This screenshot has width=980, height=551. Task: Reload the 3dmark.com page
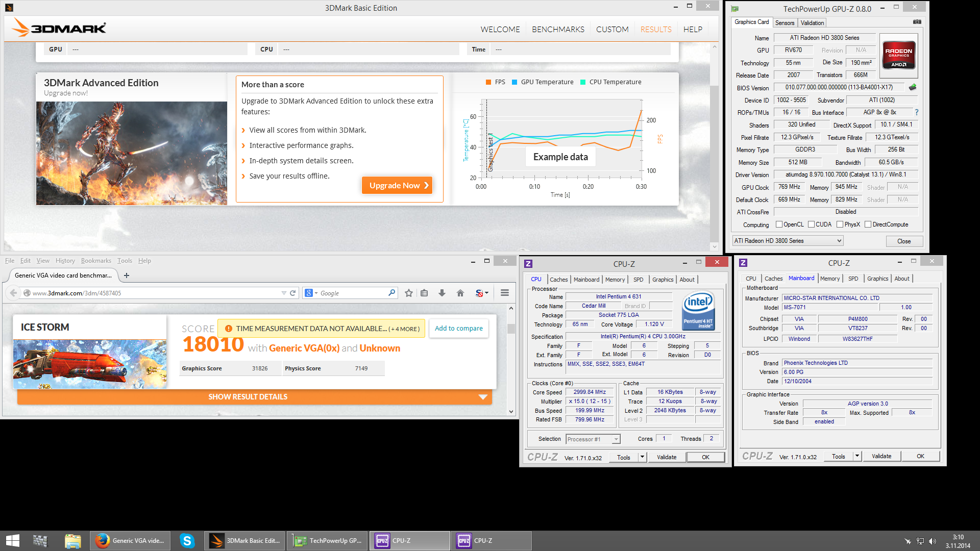pyautogui.click(x=293, y=293)
